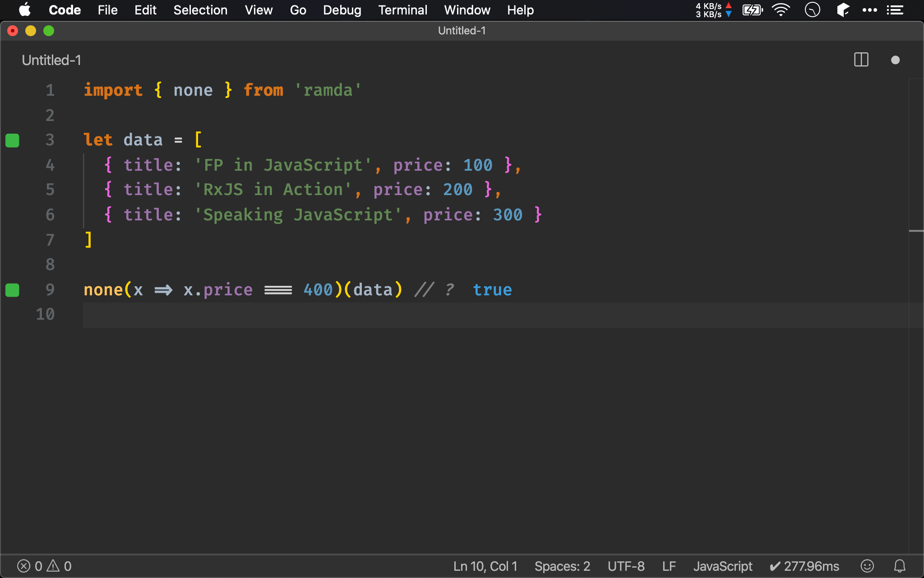Click line number 1 in the gutter

(x=50, y=90)
